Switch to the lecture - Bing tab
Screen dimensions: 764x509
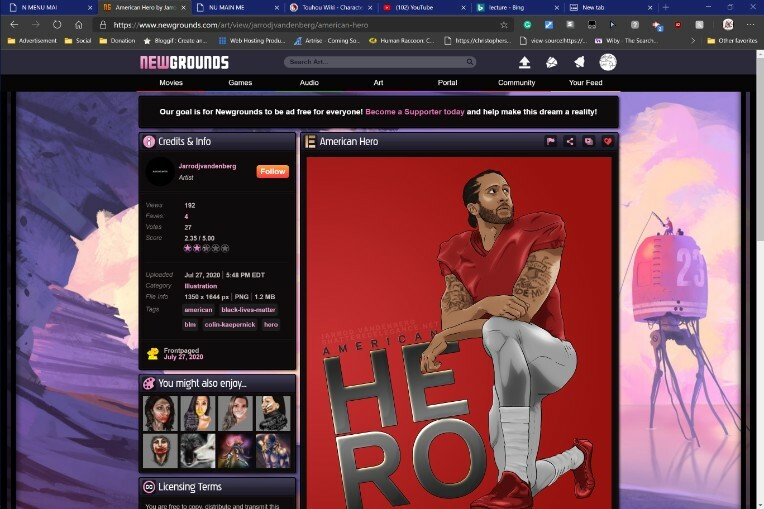pyautogui.click(x=517, y=7)
